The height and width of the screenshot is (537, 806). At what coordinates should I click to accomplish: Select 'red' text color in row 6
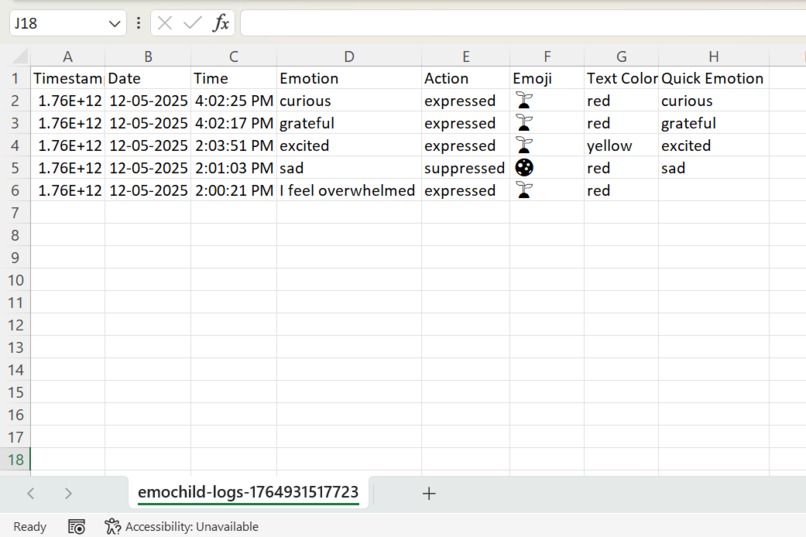coord(621,191)
